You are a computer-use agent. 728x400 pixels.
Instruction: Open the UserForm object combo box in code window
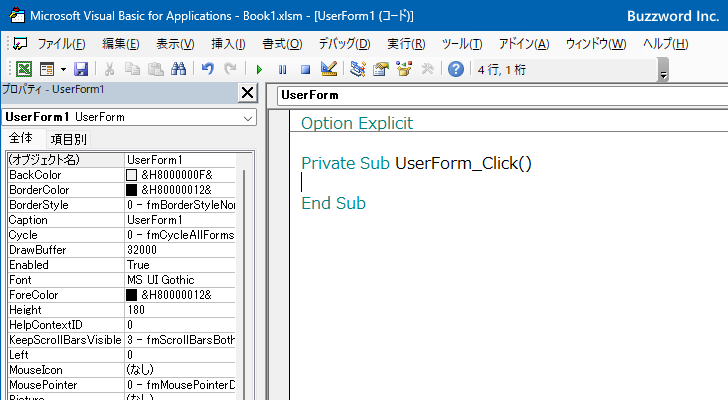(502, 96)
